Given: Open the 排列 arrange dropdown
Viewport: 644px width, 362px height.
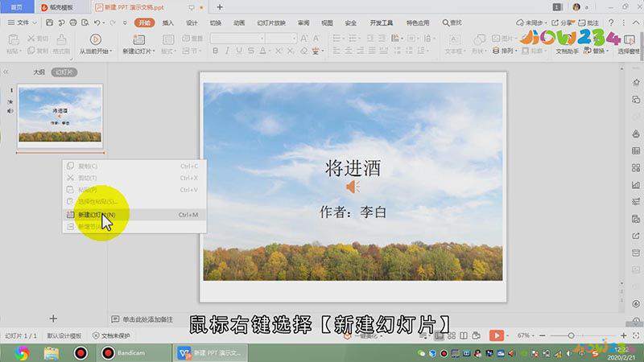Looking at the screenshot, I should click(505, 51).
